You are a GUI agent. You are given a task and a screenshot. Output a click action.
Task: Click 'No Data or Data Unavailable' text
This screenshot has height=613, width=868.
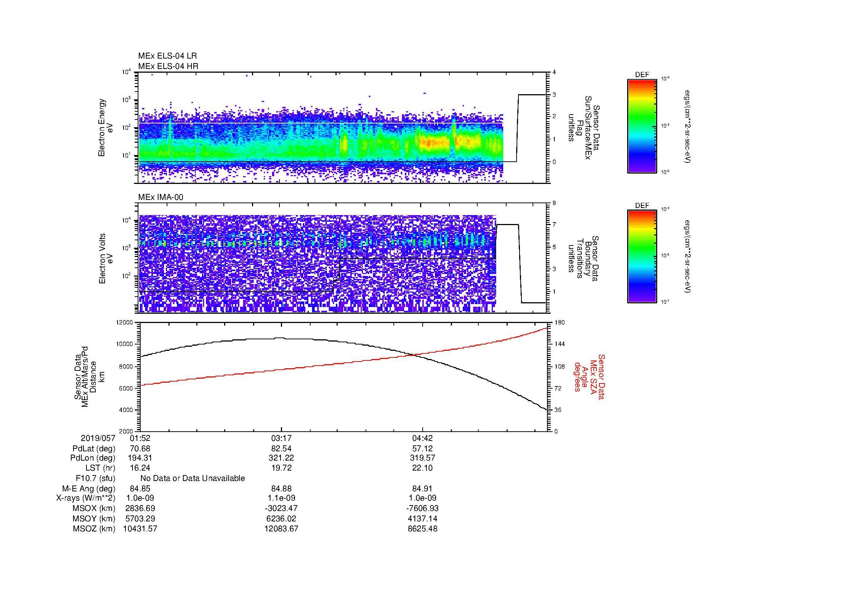coord(193,478)
